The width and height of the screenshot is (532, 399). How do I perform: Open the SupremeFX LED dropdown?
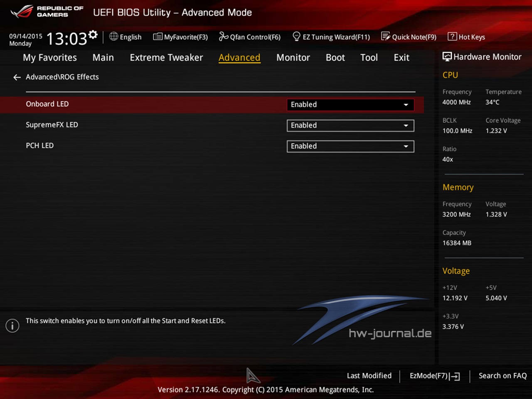pyautogui.click(x=350, y=126)
